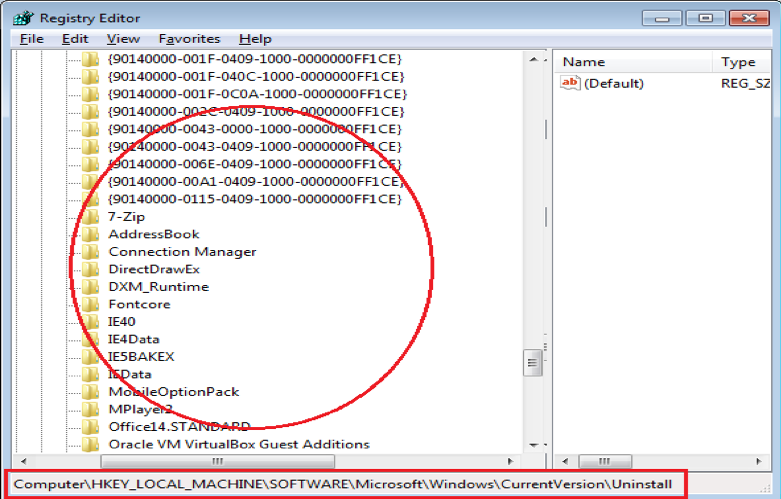Open the Favorites menu
781x499 pixels.
[x=189, y=39]
